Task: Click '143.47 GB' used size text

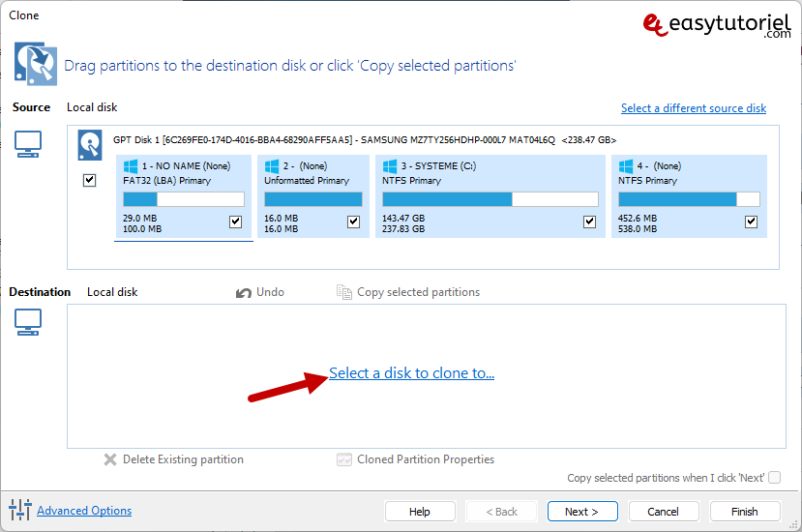Action: (x=403, y=218)
